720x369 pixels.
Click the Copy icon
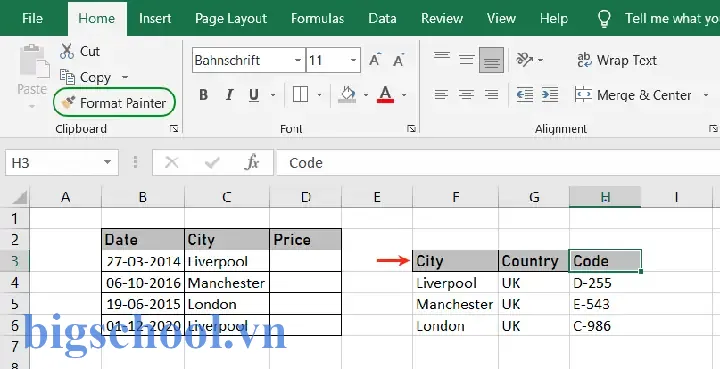67,77
